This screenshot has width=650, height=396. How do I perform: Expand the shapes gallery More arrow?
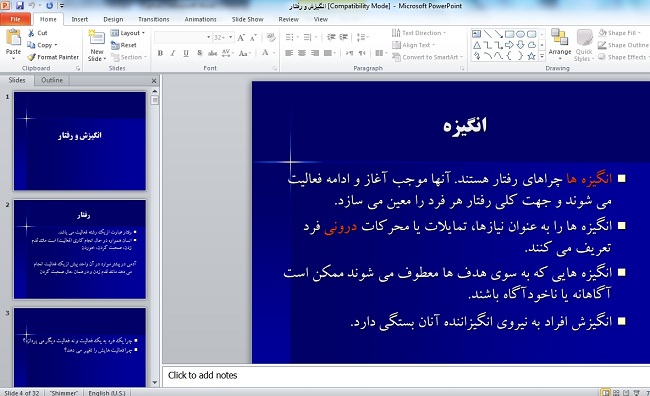(x=542, y=56)
